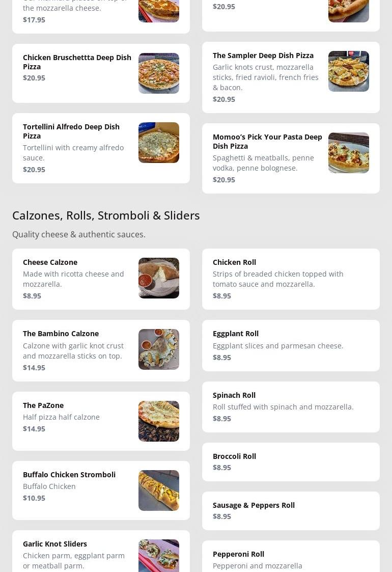This screenshot has width=392, height=572.
Task: Open the Spinach Roll item card
Action: [291, 407]
